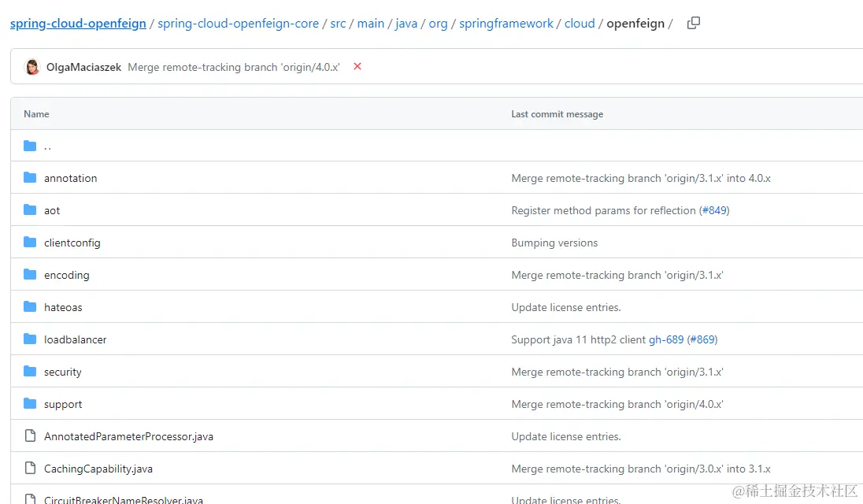
Task: Open OlgaMaciaszek's avatar image
Action: [x=32, y=67]
